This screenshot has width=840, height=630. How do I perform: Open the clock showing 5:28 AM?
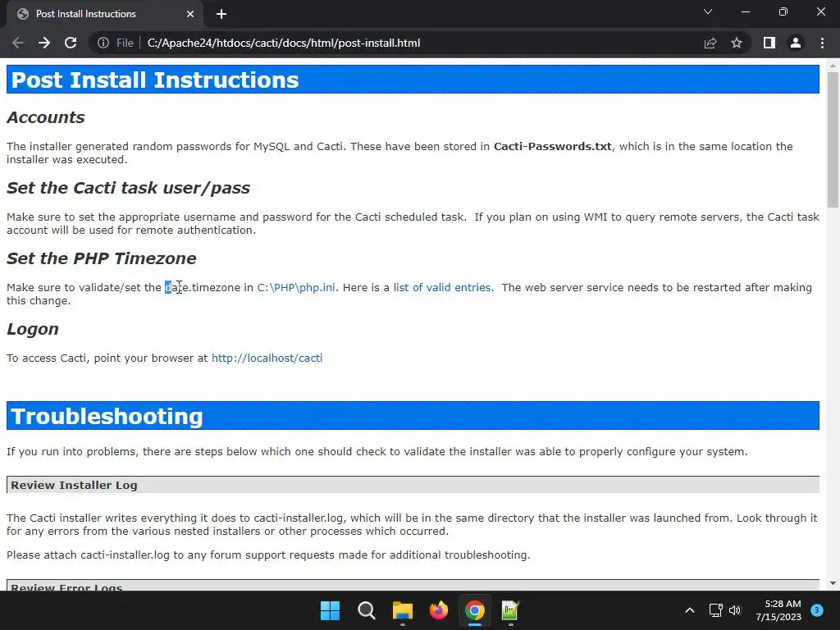pos(778,610)
